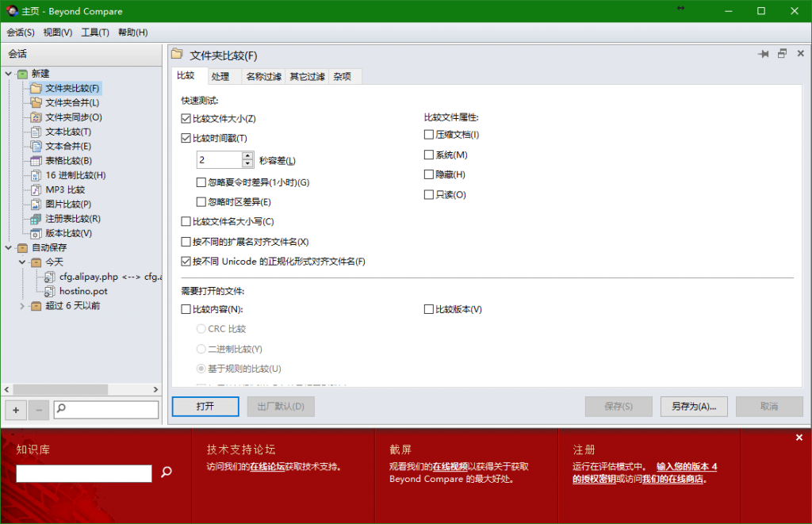The width and height of the screenshot is (812, 524).
Task: Open the 在线论坛 support link
Action: (269, 467)
